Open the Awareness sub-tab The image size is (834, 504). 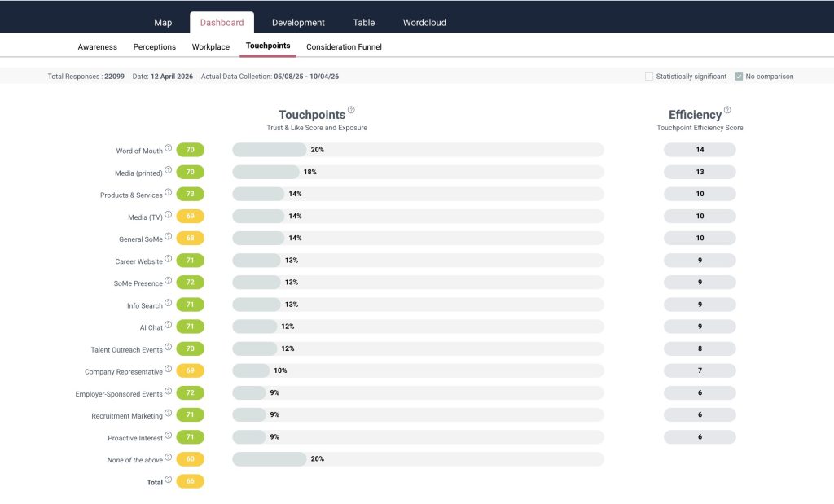click(x=98, y=47)
